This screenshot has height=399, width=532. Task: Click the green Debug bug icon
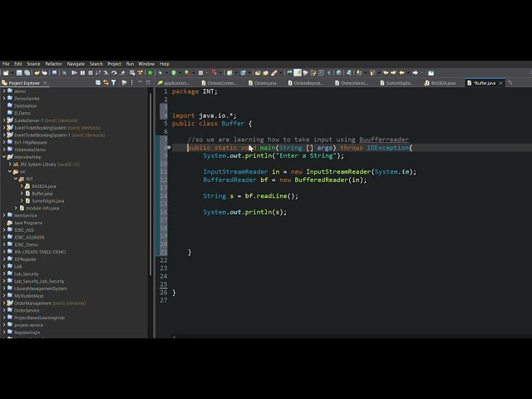pyautogui.click(x=160, y=72)
